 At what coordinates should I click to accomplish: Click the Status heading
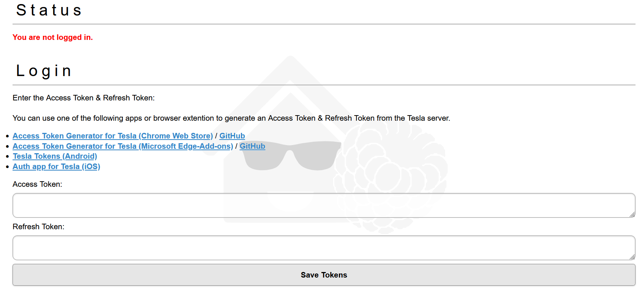tap(49, 10)
